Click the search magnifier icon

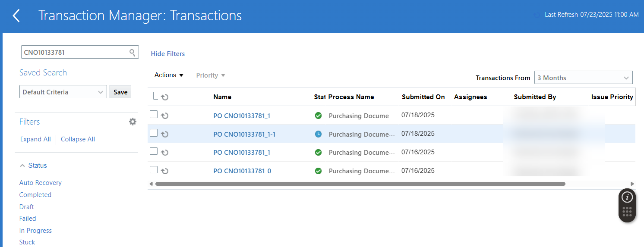pyautogui.click(x=133, y=52)
